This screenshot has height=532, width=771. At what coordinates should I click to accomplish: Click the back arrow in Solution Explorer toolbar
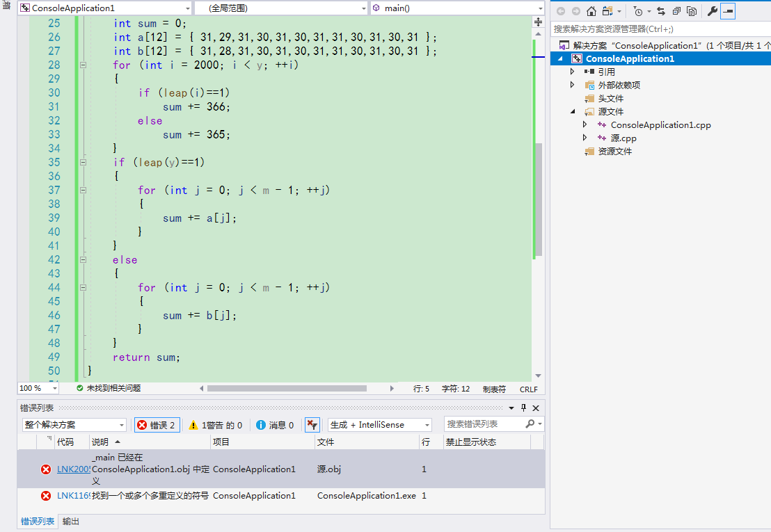coord(561,11)
